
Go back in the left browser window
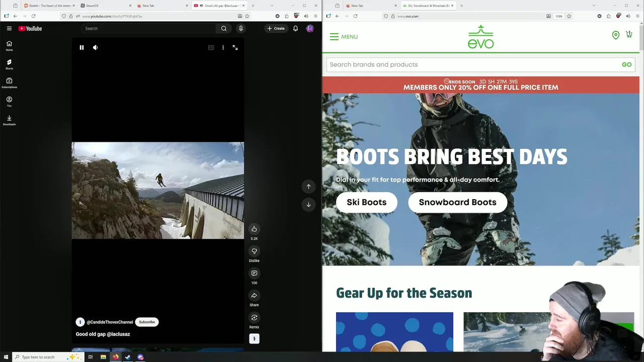click(15, 16)
